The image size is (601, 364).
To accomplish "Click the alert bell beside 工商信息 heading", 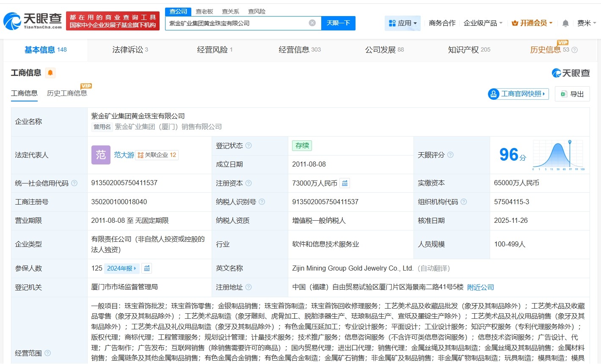I will [x=50, y=73].
